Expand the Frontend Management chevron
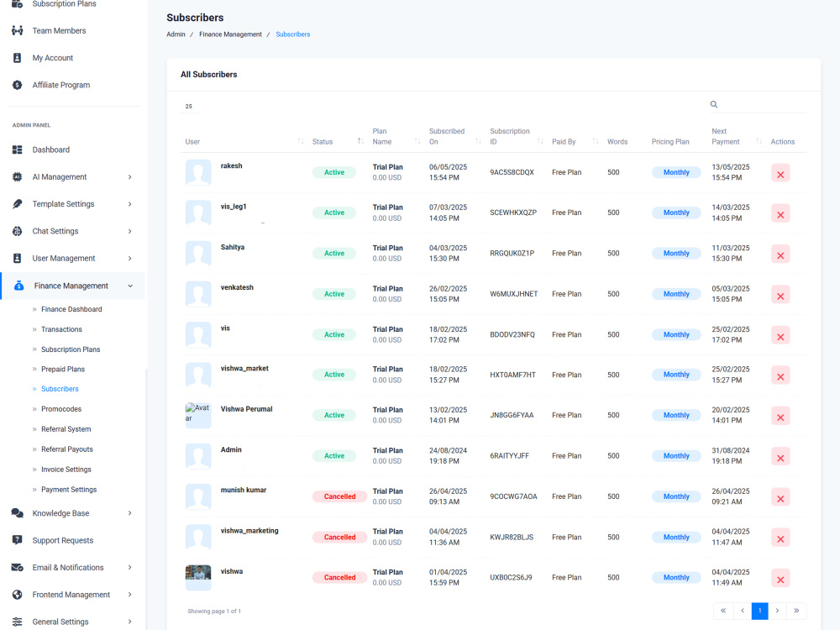 click(129, 595)
